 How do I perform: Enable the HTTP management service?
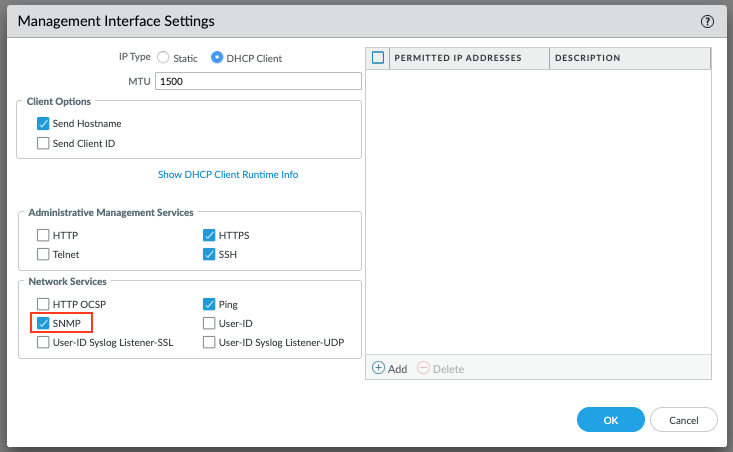(x=43, y=236)
